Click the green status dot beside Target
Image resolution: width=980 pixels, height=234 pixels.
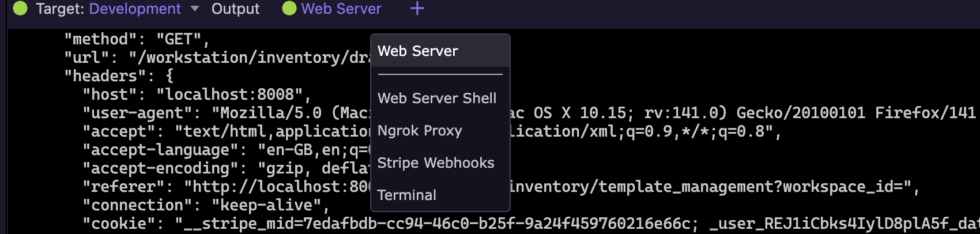20,8
